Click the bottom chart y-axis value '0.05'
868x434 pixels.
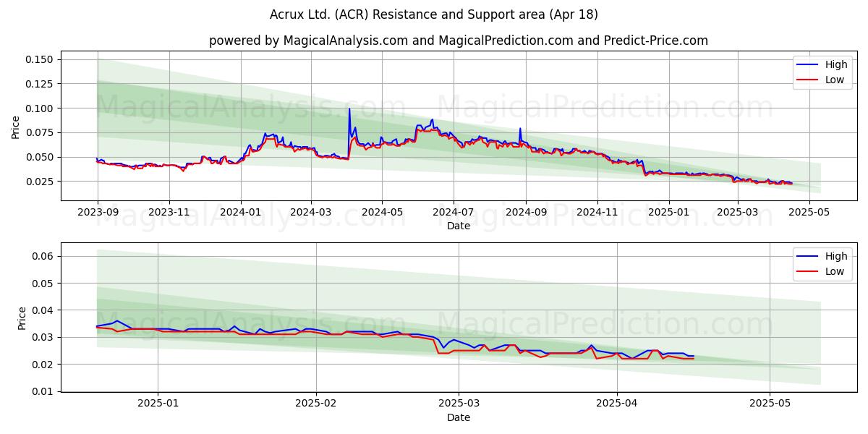(43, 283)
